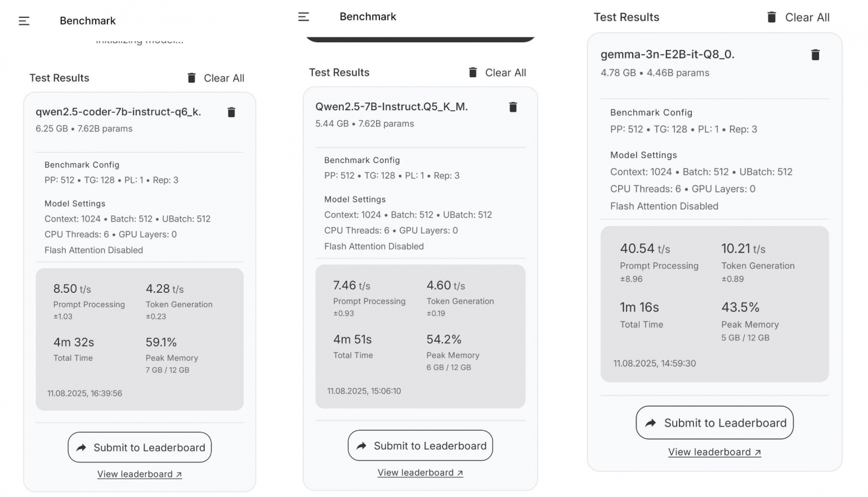868x497 pixels.
Task: Open View leaderboard link under gemma-3n card
Action: tap(714, 452)
